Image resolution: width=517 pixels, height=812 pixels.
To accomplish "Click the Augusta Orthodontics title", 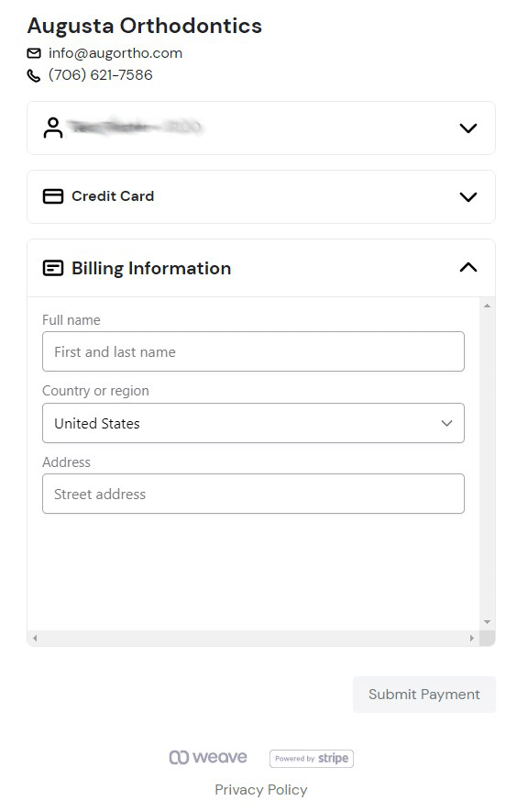I will click(x=145, y=26).
